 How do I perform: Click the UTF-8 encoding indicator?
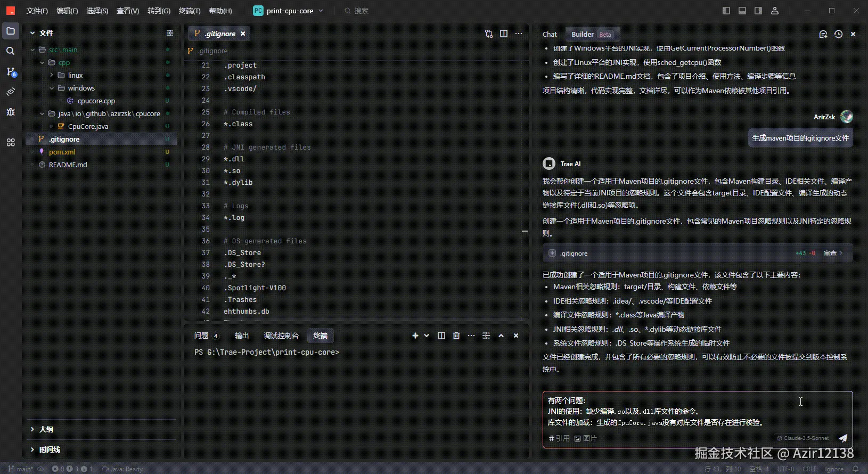click(x=785, y=469)
